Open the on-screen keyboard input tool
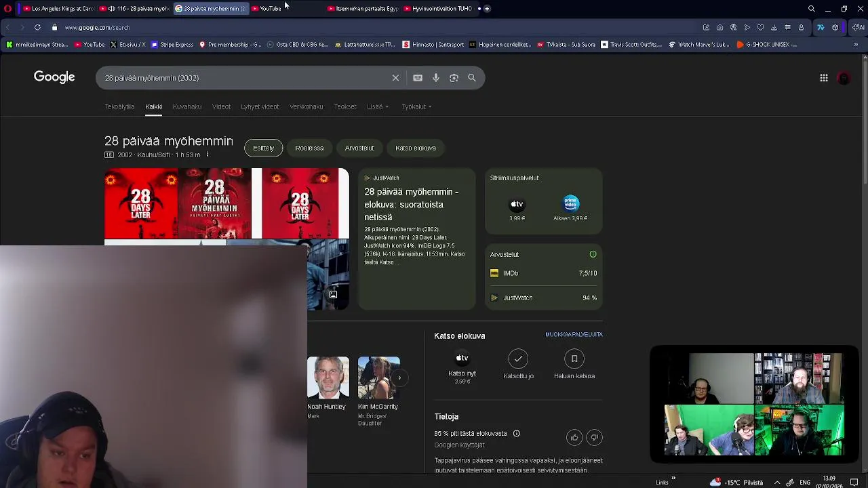 [418, 78]
